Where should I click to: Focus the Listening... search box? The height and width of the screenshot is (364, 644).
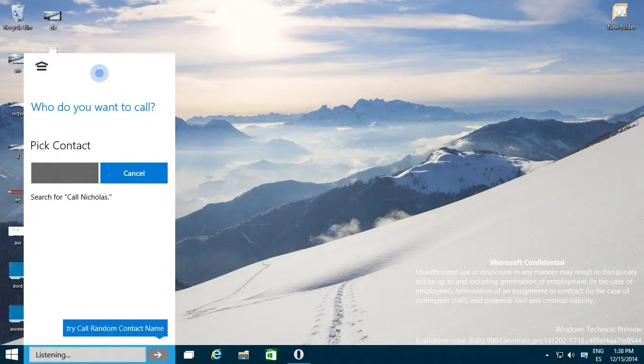coord(88,355)
